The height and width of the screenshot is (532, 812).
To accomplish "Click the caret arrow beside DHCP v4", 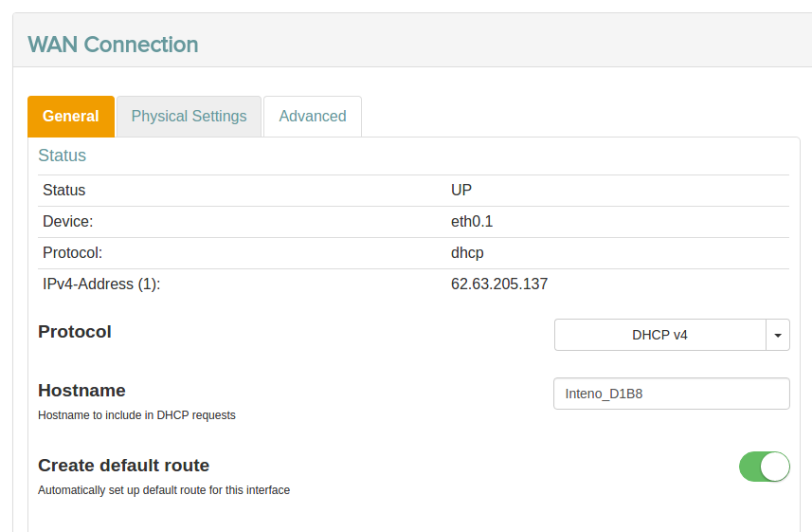I will (778, 335).
